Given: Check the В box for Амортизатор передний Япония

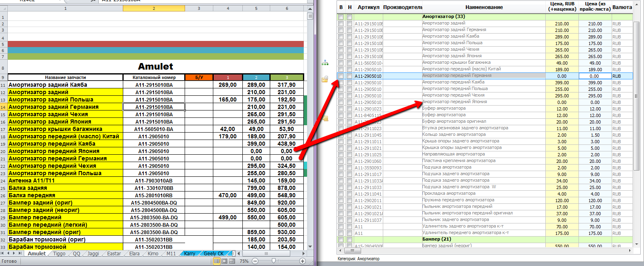Looking at the screenshot, I should pyautogui.click(x=341, y=102).
